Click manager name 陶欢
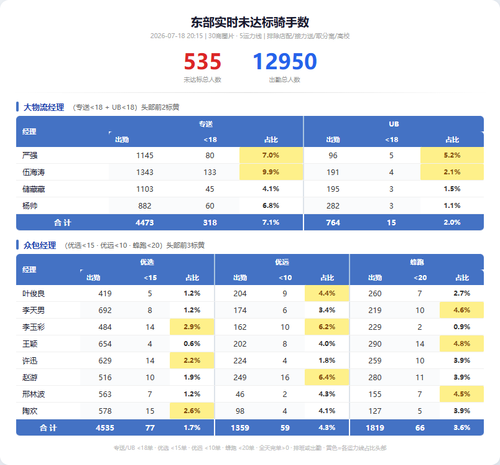This screenshot has height=465, width=500. click(30, 411)
